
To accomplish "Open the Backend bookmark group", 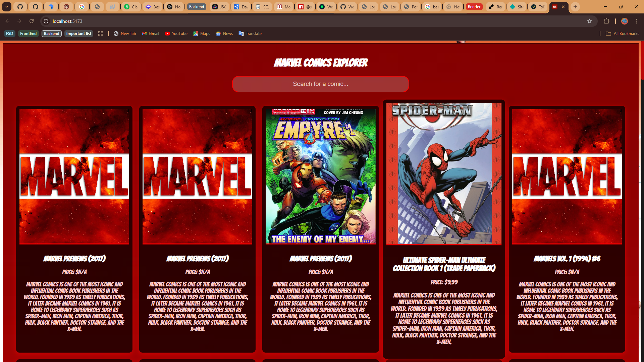I will point(51,34).
